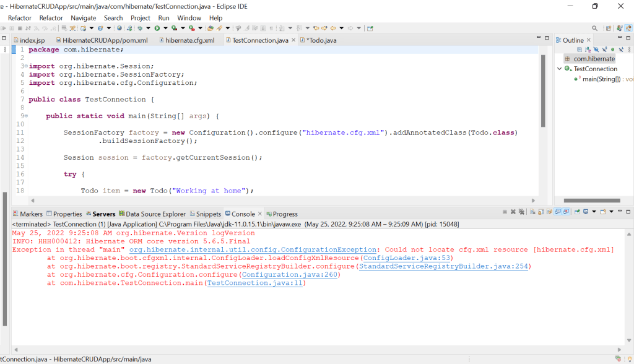Viewport: 634px width, 364px height.
Task: Click the Display Selected Console monitor icon
Action: pos(586,212)
